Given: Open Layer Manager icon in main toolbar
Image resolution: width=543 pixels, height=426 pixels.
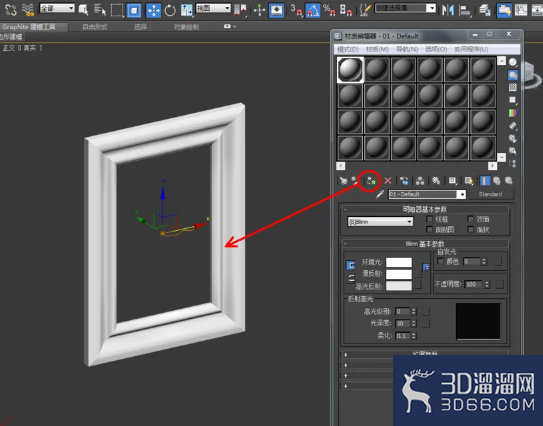Looking at the screenshot, I should pos(485,10).
